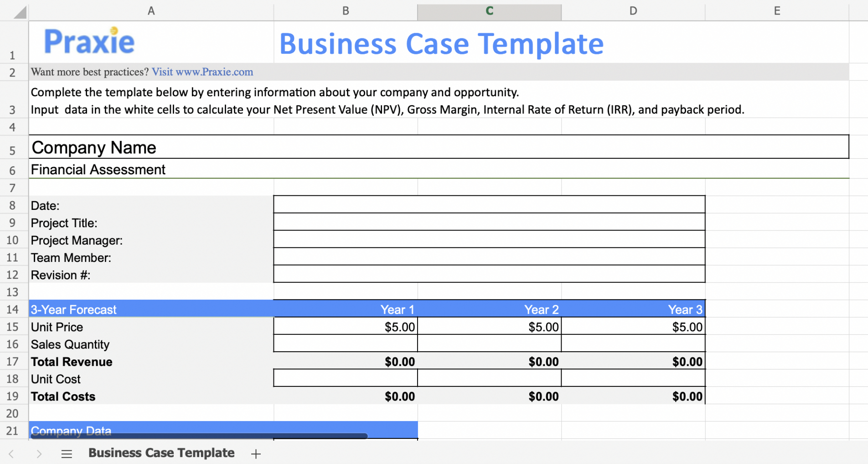Select the Team Member input field

point(489,256)
